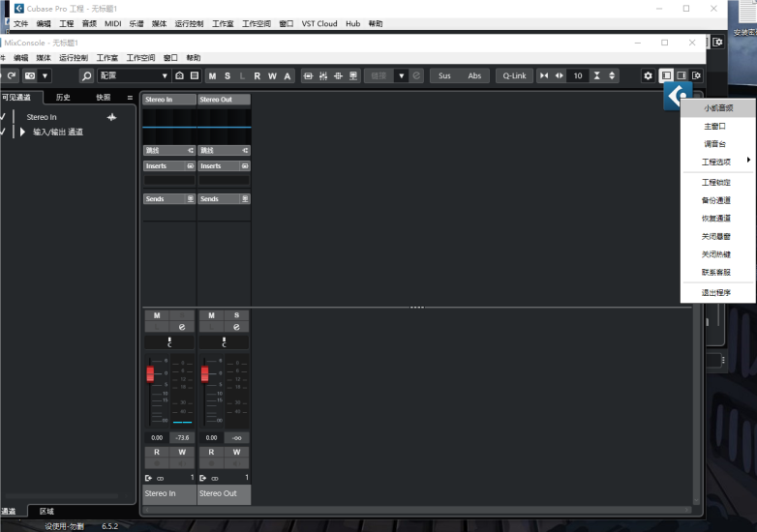
Task: Open edit settings (e) for Stereo In
Action: pos(182,327)
